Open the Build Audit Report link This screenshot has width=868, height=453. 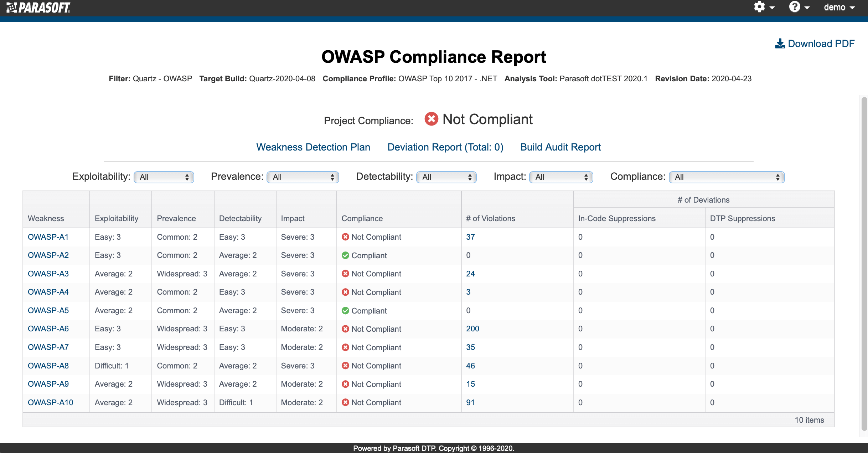(560, 147)
